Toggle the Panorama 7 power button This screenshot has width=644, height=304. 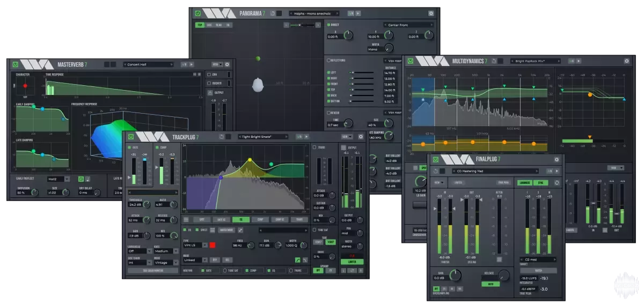(x=198, y=13)
